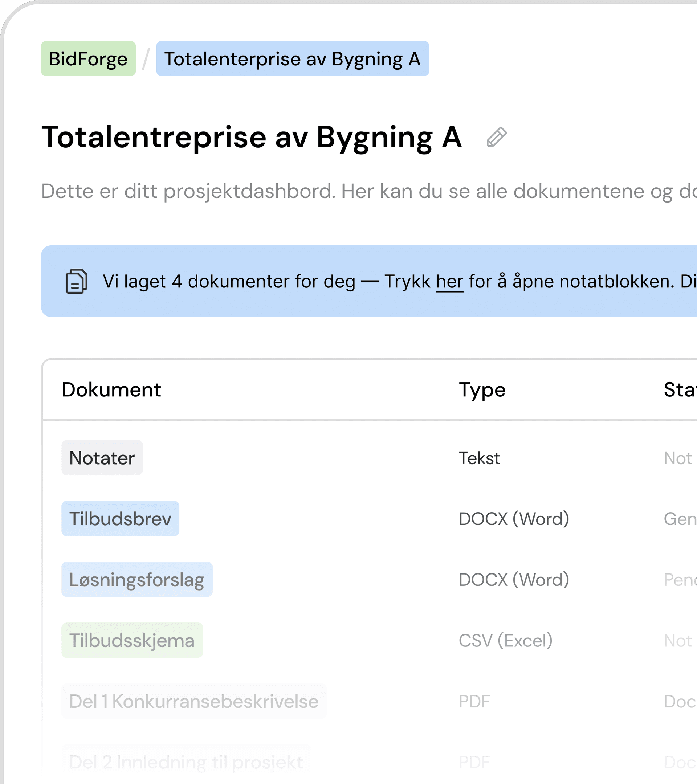Screen dimensions: 697x784
Task: Open the Tilbudsskjema document
Action: [132, 640]
